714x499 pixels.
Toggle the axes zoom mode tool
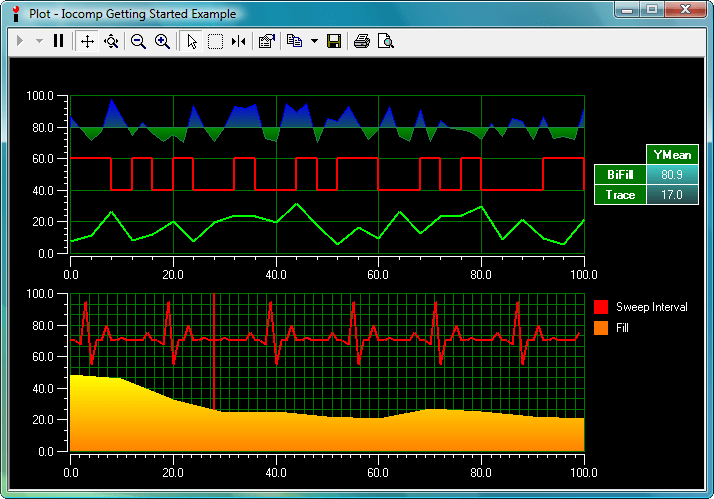click(111, 41)
